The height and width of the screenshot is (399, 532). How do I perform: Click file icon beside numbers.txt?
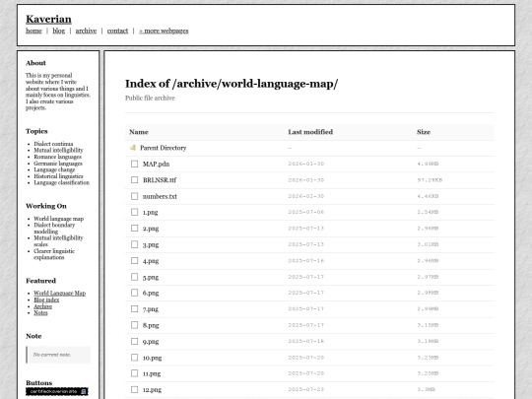tap(134, 196)
